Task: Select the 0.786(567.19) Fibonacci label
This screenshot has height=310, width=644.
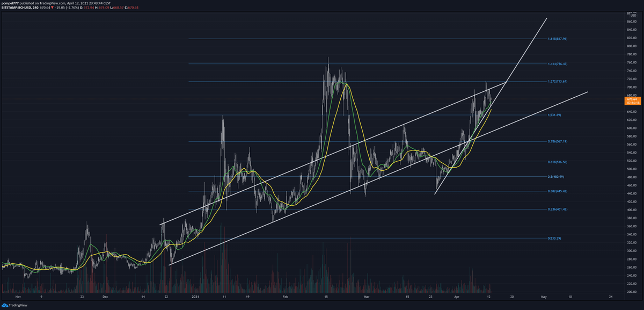Action: click(558, 142)
